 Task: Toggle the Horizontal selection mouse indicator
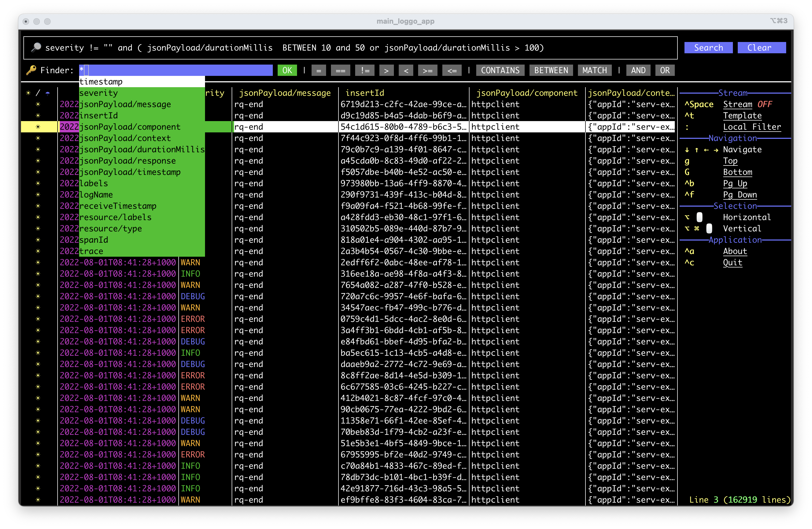coord(700,217)
